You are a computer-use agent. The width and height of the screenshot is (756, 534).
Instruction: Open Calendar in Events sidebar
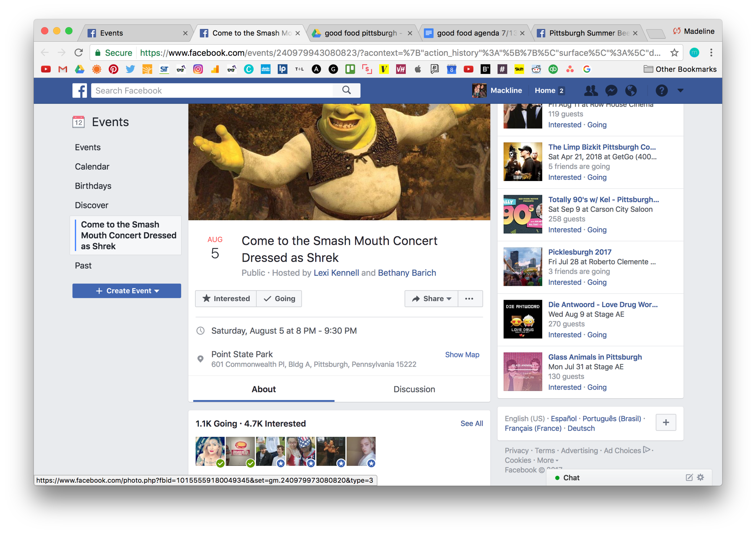92,167
